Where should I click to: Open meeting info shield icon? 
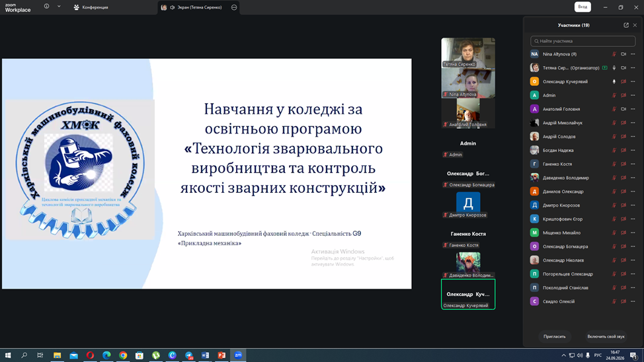tap(46, 7)
